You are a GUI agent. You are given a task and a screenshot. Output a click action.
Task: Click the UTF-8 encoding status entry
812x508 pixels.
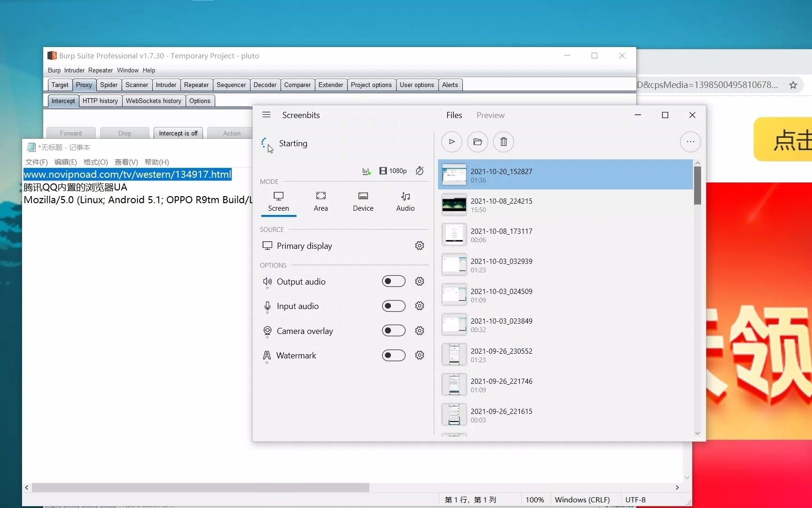[x=635, y=500]
